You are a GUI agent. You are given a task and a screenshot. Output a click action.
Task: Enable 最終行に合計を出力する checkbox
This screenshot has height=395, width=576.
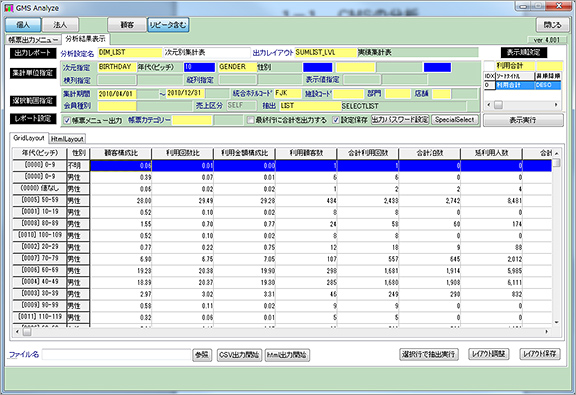250,120
